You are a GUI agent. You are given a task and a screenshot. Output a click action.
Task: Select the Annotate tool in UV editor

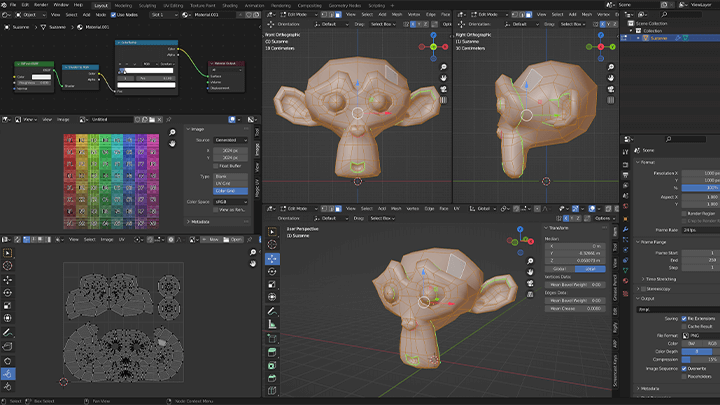point(8,332)
